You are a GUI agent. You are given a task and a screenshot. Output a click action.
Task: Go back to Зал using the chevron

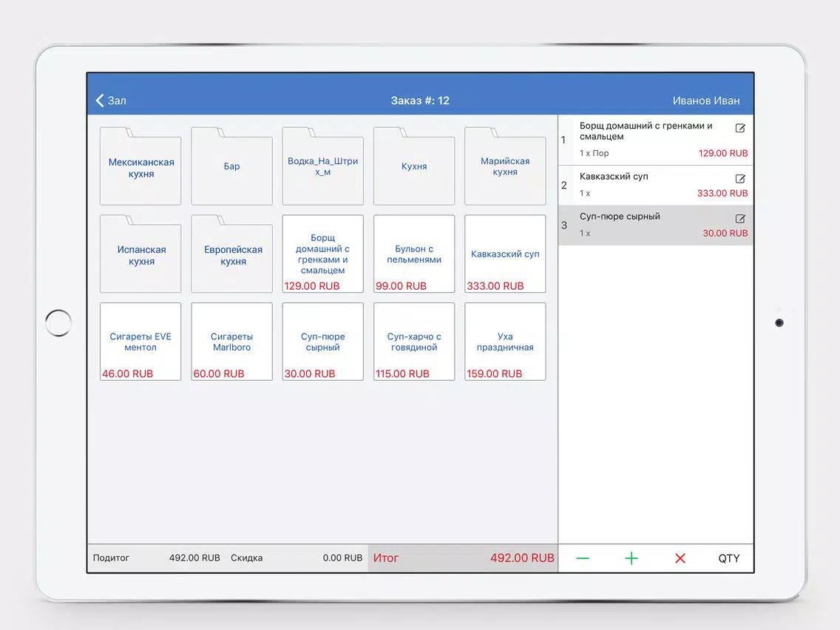click(100, 100)
